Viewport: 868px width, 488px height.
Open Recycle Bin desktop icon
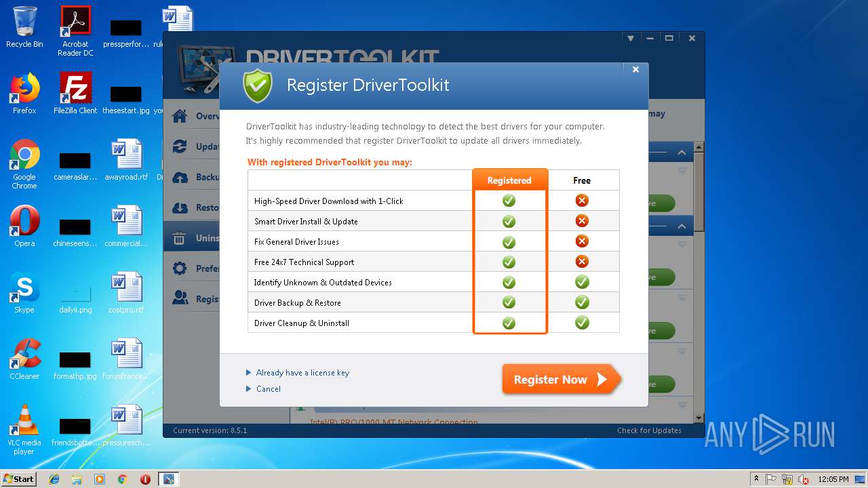[x=24, y=27]
